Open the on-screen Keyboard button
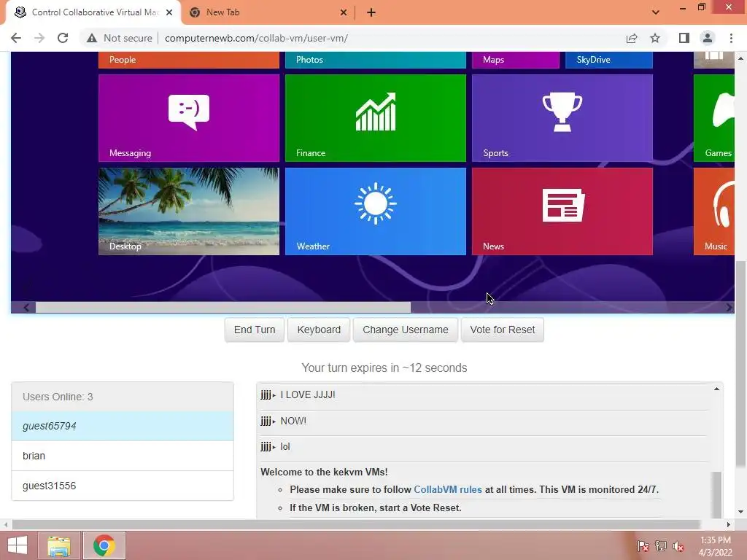Viewport: 747px width, 560px height. click(x=319, y=330)
